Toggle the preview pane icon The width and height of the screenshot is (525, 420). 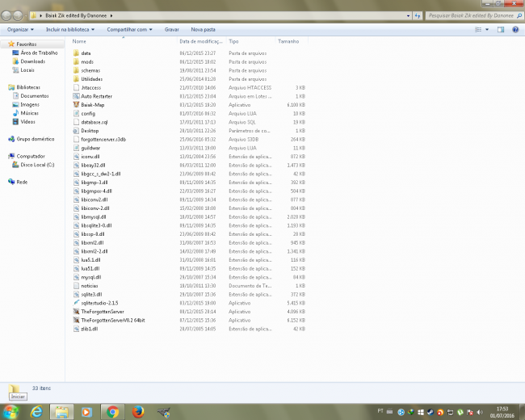click(501, 29)
